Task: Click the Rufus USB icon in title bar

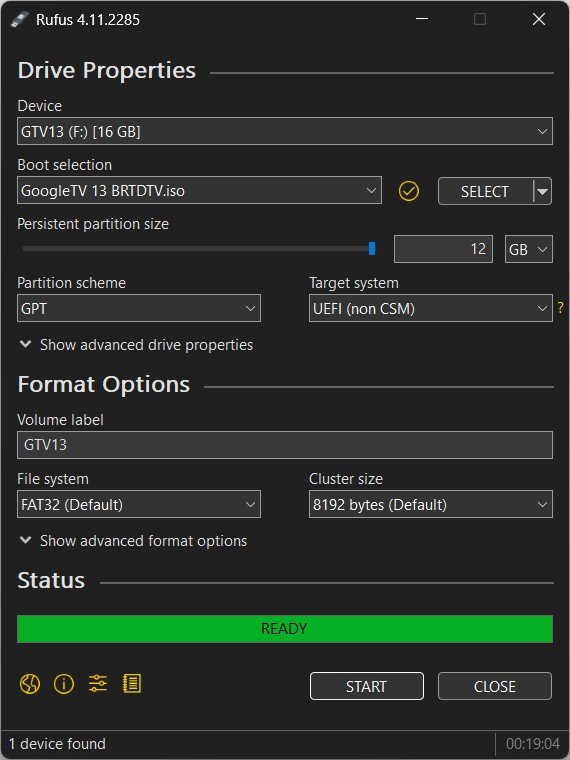Action: (19, 19)
